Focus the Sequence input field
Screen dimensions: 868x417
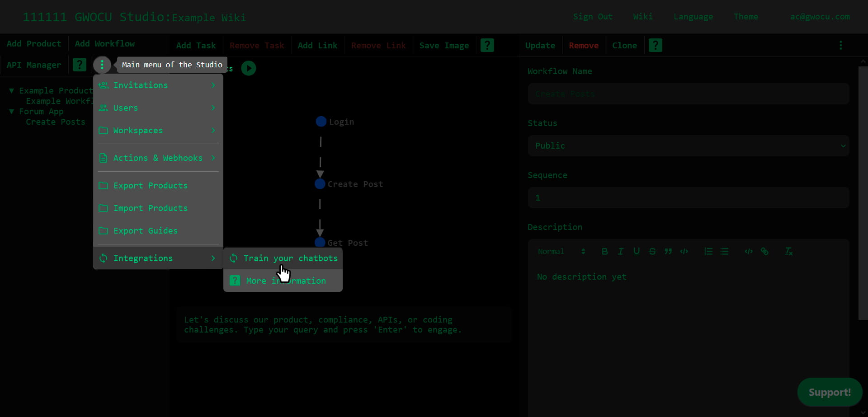689,198
